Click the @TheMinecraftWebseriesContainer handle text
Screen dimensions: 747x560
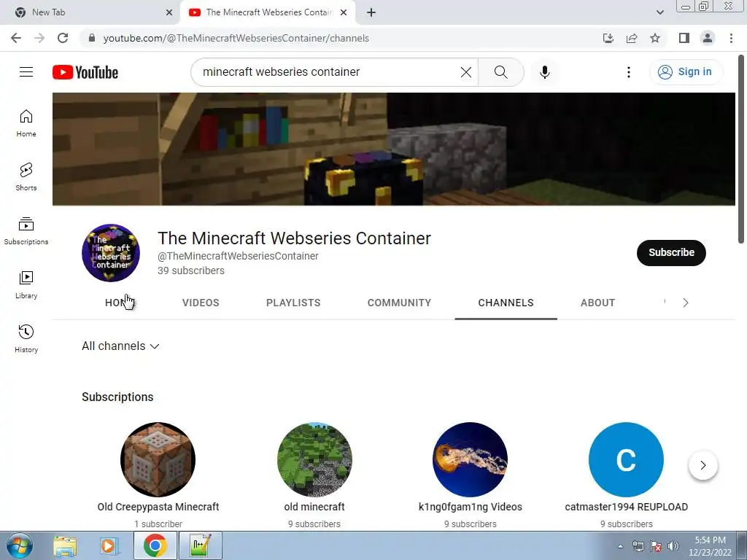coord(238,256)
